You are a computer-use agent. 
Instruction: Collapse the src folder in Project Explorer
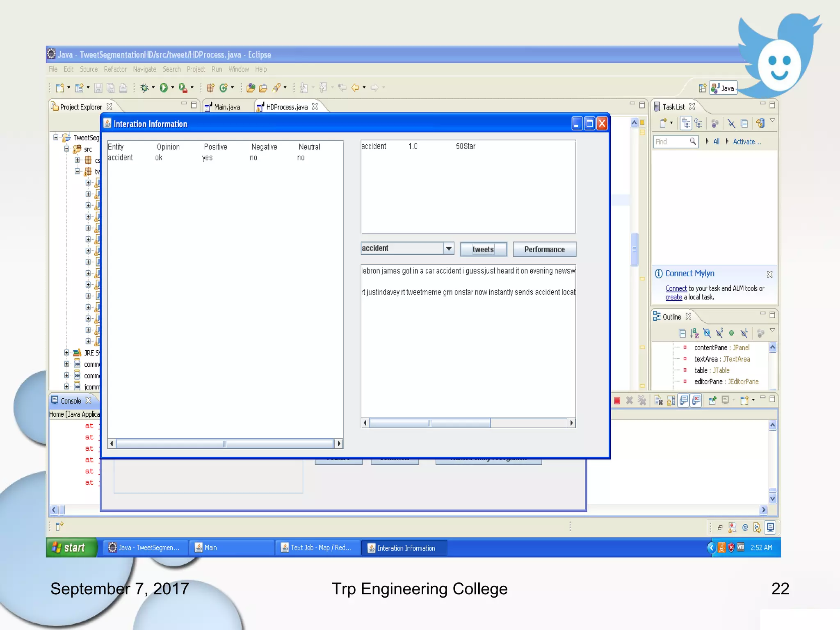coord(66,149)
